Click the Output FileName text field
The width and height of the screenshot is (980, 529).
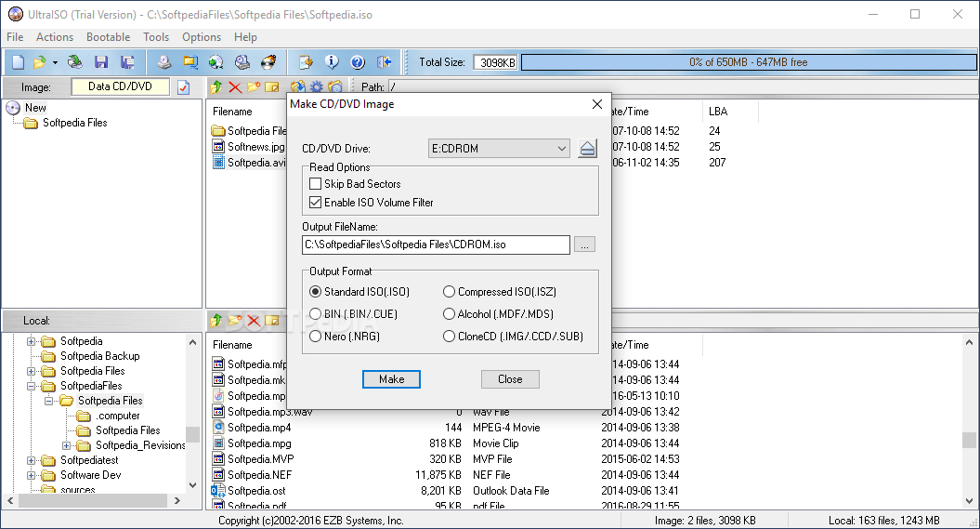436,245
